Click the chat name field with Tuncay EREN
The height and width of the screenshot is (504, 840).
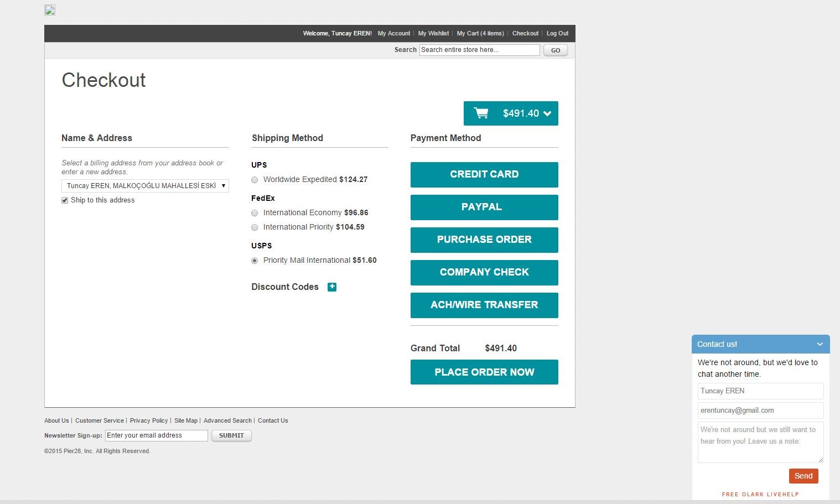click(760, 391)
